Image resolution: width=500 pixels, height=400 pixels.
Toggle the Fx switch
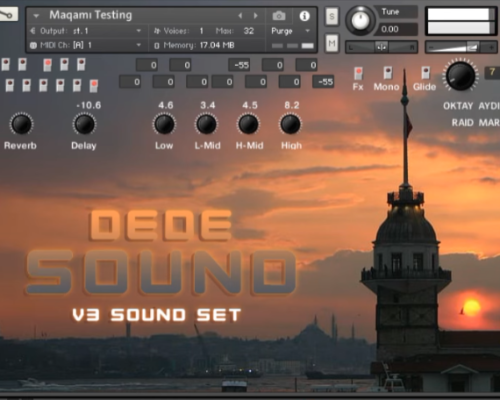(358, 73)
